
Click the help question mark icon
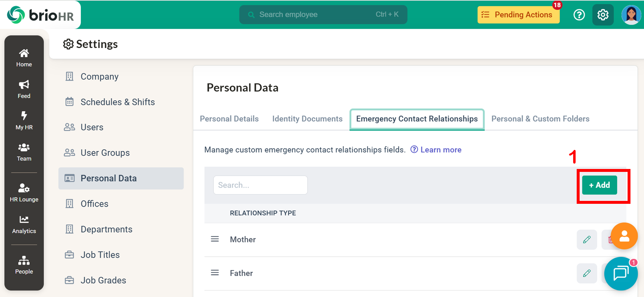(x=579, y=15)
